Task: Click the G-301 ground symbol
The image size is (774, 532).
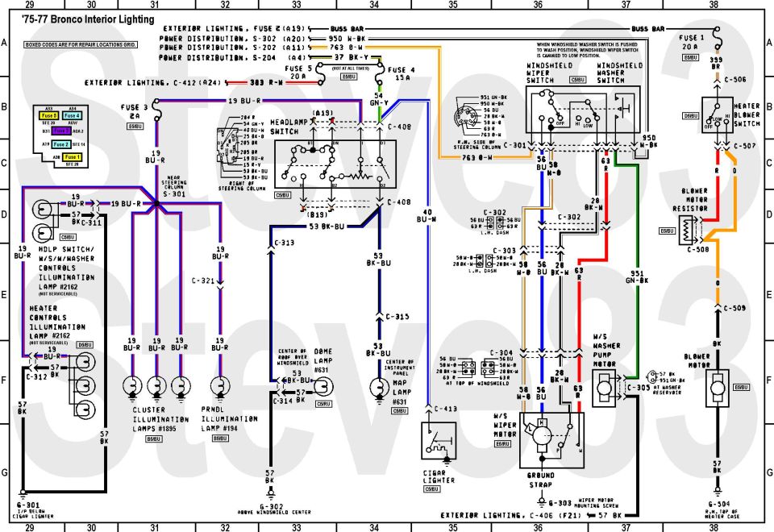Action: pos(23,493)
